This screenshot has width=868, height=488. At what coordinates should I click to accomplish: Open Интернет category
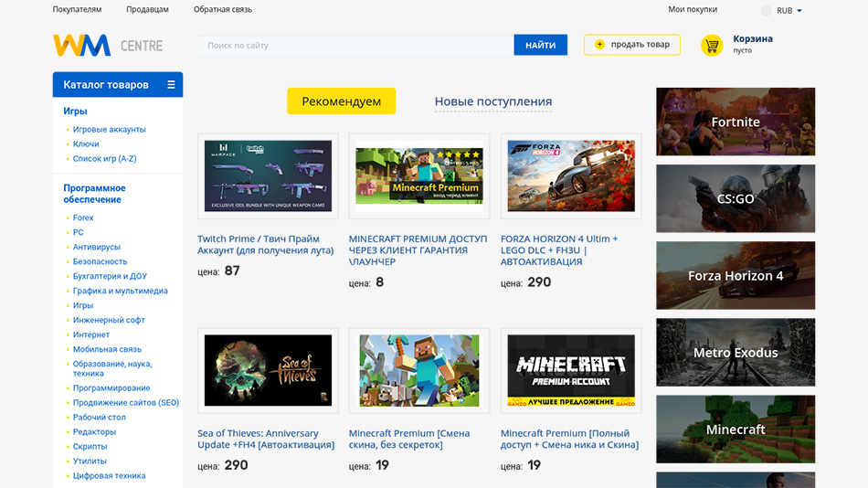pyautogui.click(x=91, y=334)
